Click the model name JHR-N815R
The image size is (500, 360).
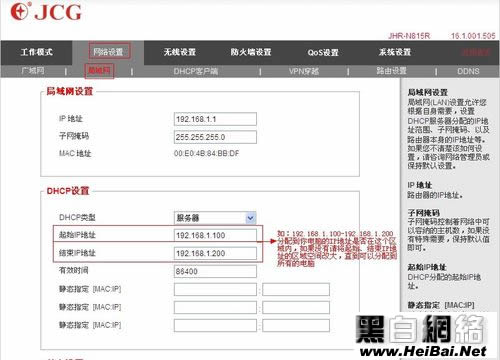point(409,36)
